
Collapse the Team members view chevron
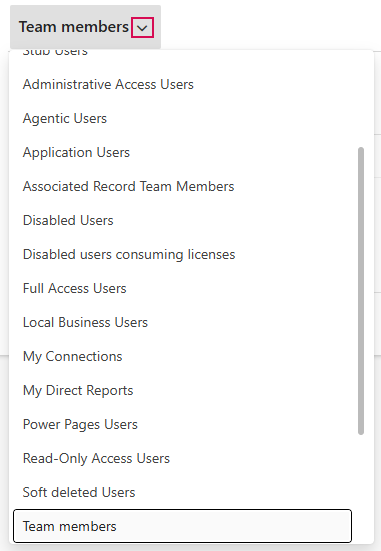pyautogui.click(x=142, y=27)
